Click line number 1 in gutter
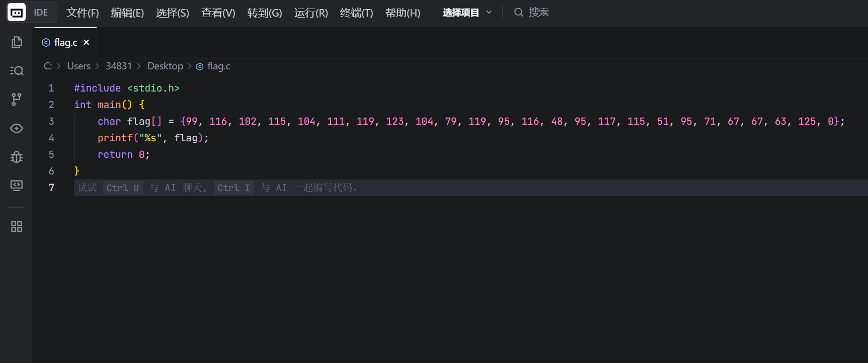Image resolution: width=868 pixels, height=363 pixels. (51, 88)
